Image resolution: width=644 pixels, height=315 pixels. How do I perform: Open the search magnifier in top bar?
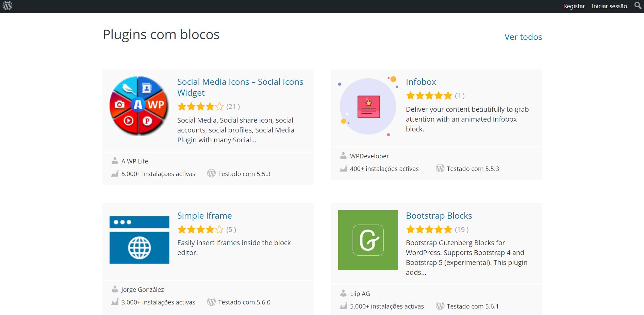[x=638, y=6]
